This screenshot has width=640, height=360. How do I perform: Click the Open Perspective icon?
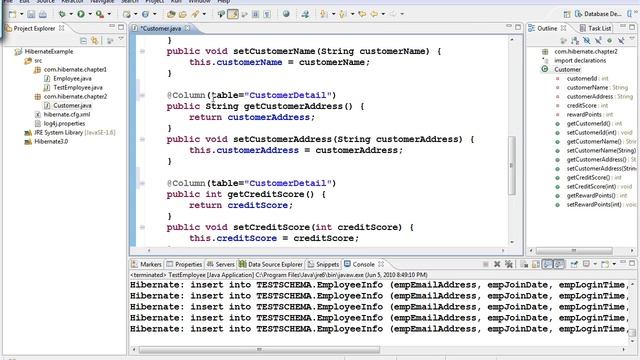tap(567, 14)
